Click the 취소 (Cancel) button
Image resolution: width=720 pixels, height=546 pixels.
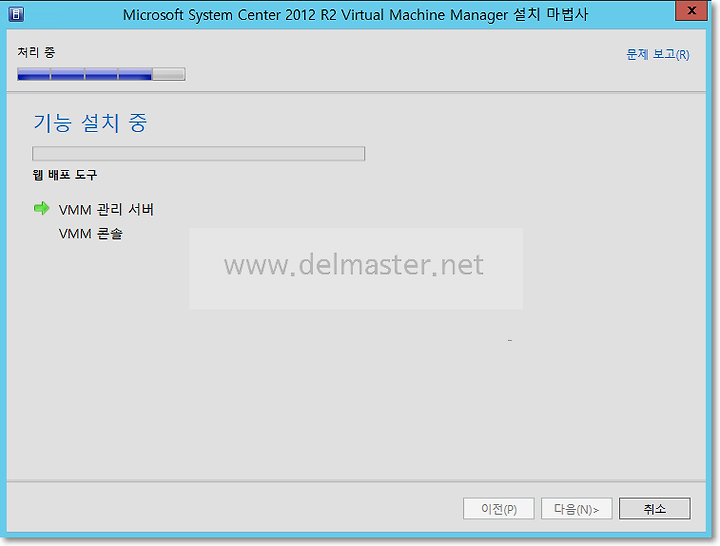coord(654,508)
